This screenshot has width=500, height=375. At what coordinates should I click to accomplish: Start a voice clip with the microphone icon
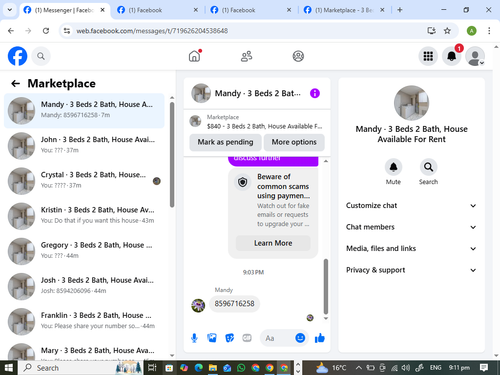pos(194,338)
